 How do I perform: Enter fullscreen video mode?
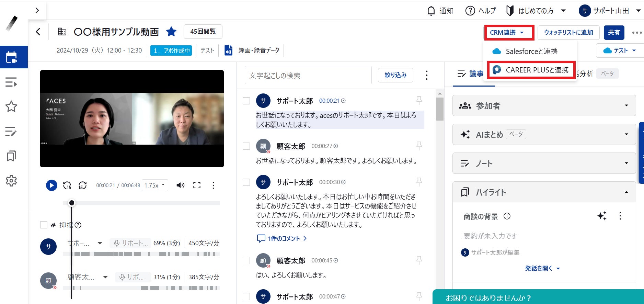[197, 185]
